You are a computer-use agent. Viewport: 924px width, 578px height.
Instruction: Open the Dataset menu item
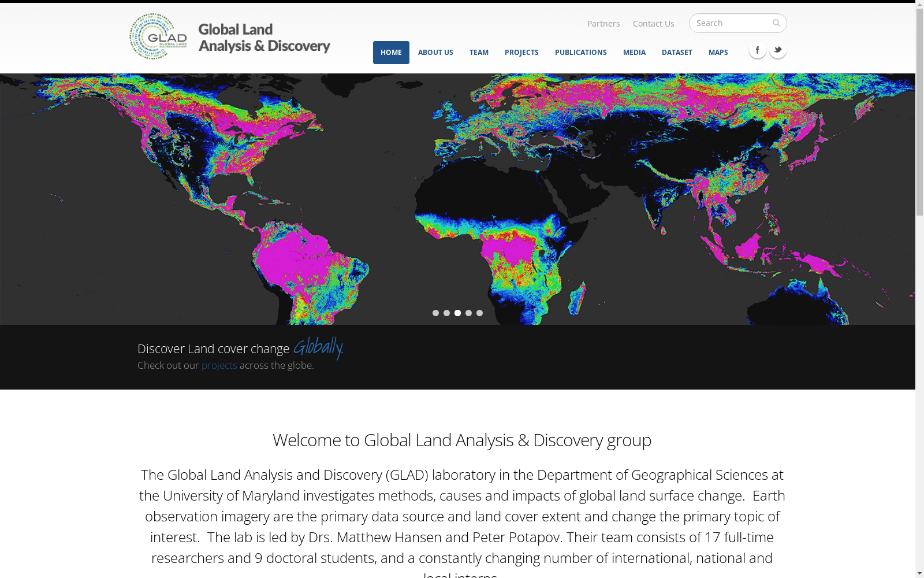tap(677, 53)
